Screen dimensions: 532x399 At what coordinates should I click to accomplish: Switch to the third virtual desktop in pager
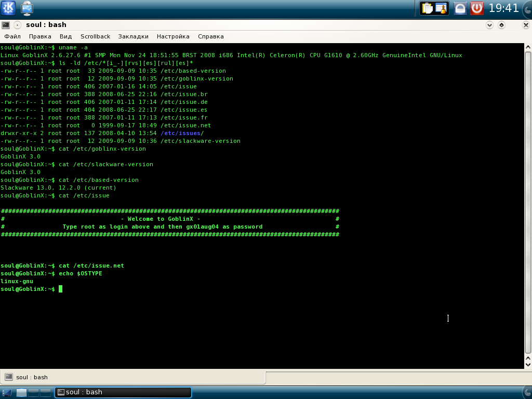pyautogui.click(x=45, y=393)
